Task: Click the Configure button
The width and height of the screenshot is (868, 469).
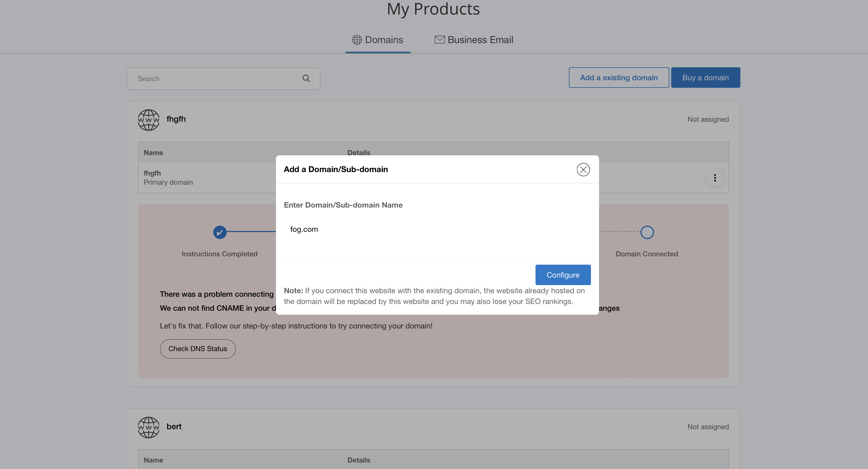Action: pyautogui.click(x=563, y=275)
